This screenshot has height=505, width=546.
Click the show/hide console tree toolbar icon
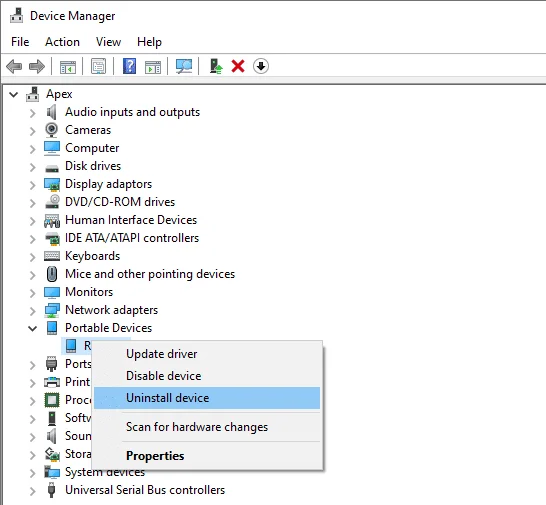(68, 66)
